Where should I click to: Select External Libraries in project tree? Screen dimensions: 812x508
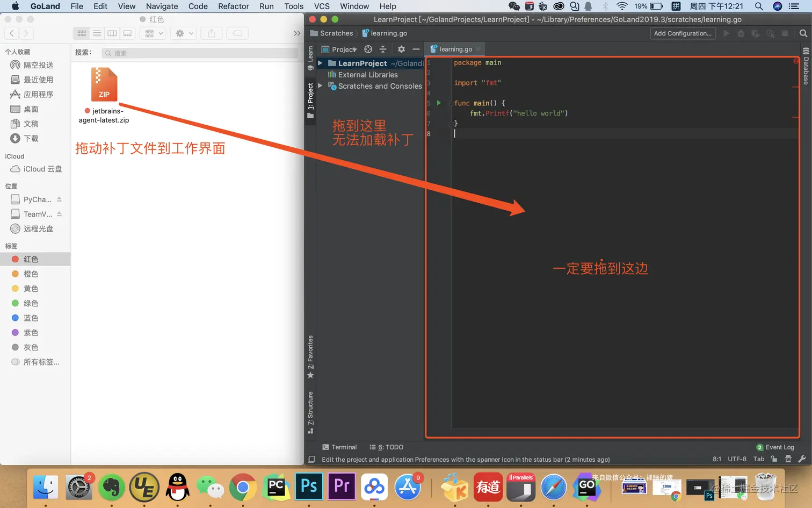[x=363, y=75]
